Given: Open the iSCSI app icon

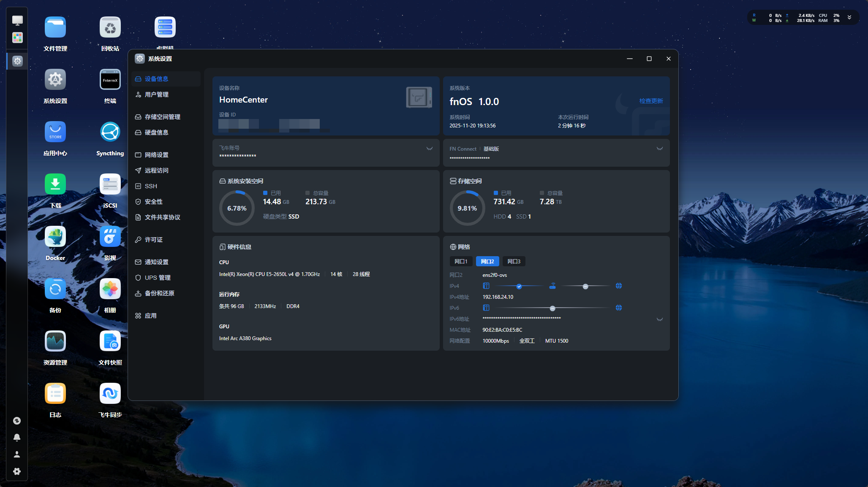Looking at the screenshot, I should pos(110,184).
